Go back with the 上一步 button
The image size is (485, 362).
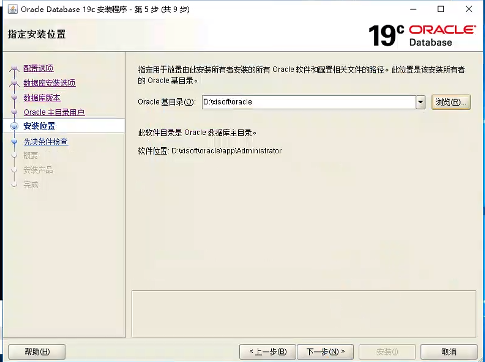point(267,352)
